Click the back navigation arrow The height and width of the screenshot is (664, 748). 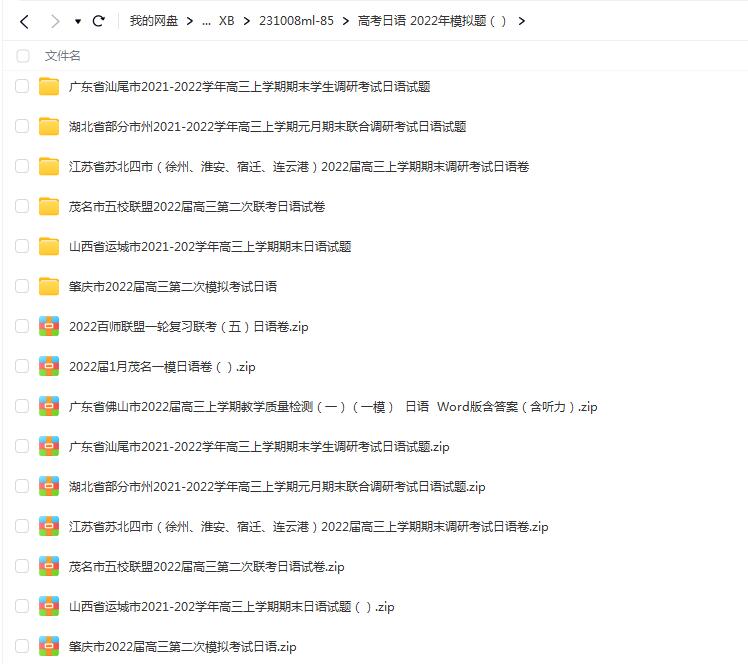24,21
